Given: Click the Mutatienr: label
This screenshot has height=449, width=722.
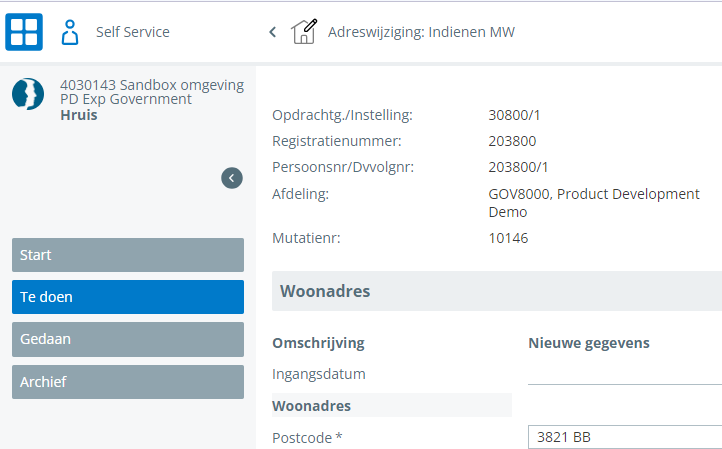Looking at the screenshot, I should click(x=306, y=238).
